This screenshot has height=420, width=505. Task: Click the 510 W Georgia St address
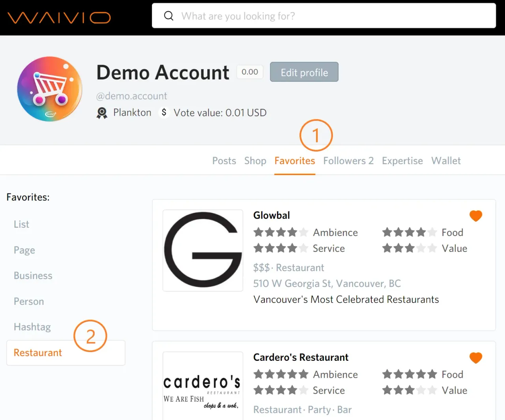coord(327,283)
